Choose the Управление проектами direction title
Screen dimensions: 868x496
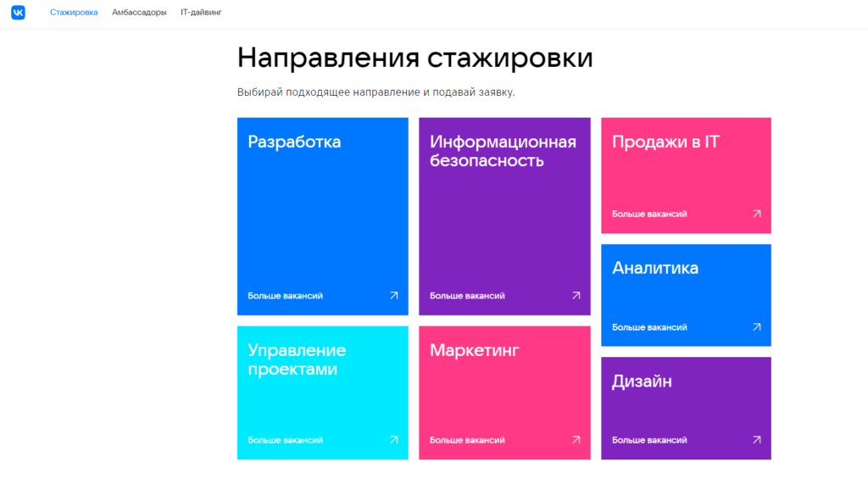tap(297, 359)
